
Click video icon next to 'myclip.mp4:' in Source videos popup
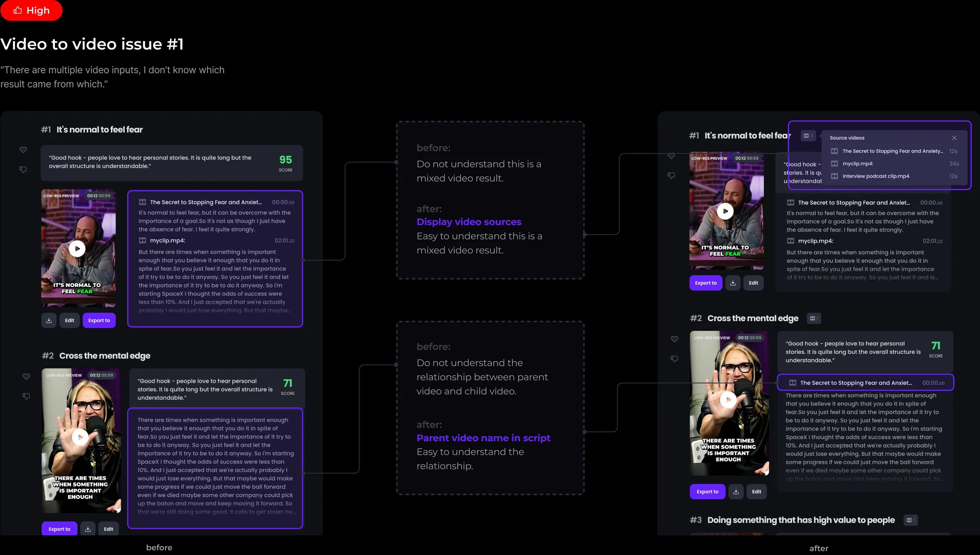[x=835, y=163]
